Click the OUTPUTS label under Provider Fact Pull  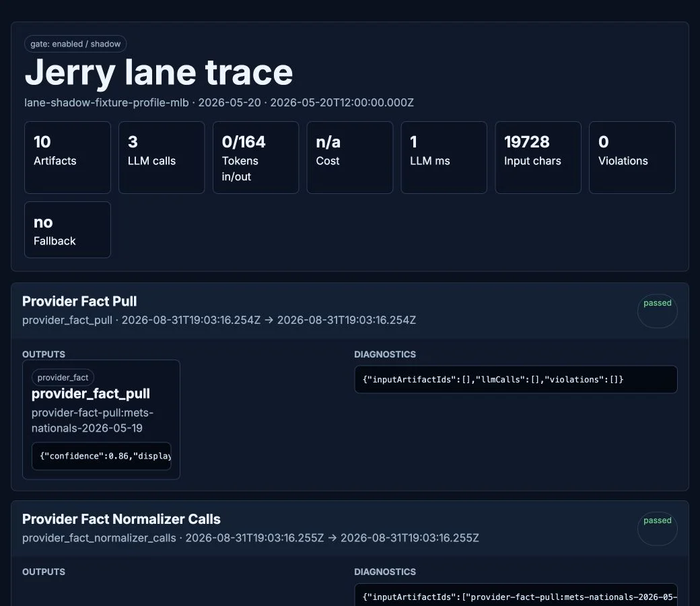(44, 354)
